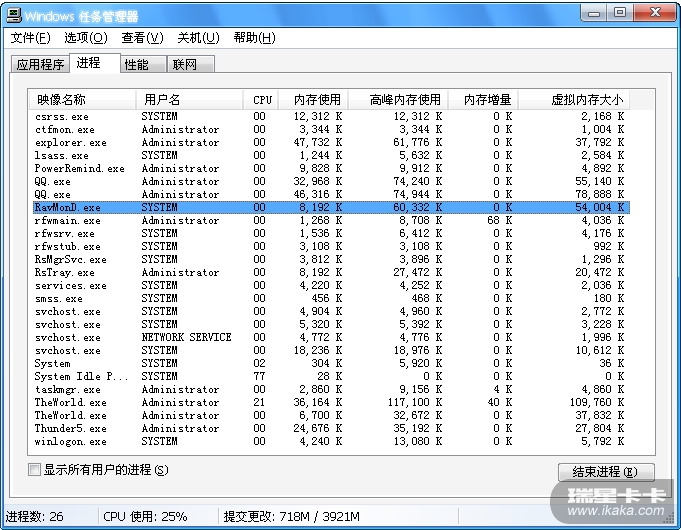
Task: Maximize the Task Manager window
Action: point(620,13)
